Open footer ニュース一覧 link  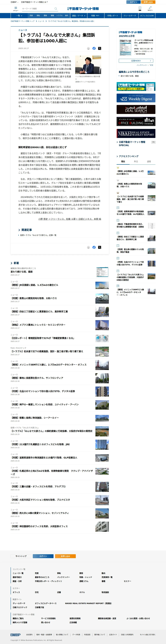click(x=18, y=573)
